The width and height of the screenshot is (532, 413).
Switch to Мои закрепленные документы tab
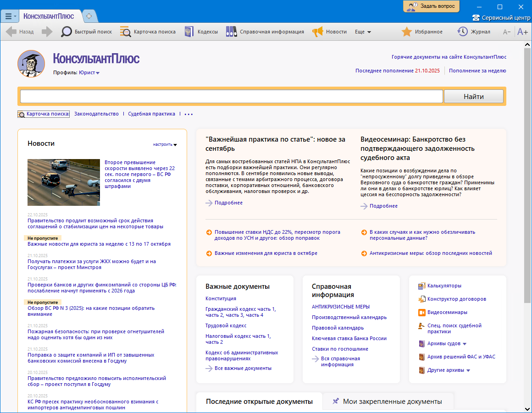[x=388, y=402]
